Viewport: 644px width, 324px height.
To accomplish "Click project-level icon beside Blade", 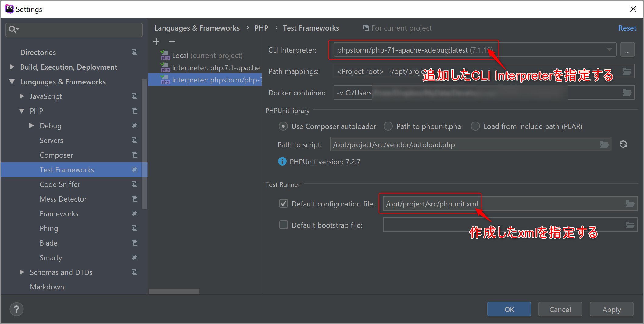I will point(134,243).
